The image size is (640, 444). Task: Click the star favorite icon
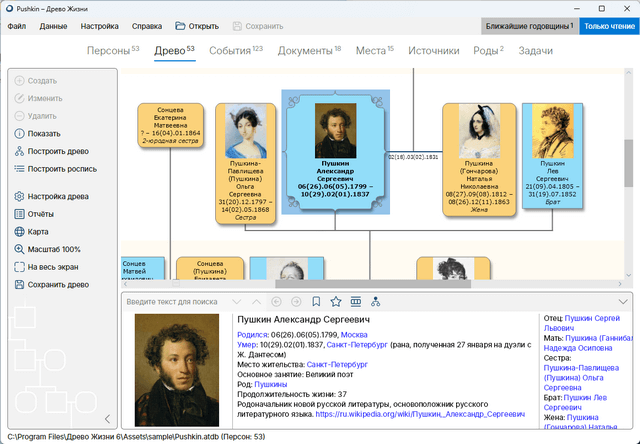(336, 301)
